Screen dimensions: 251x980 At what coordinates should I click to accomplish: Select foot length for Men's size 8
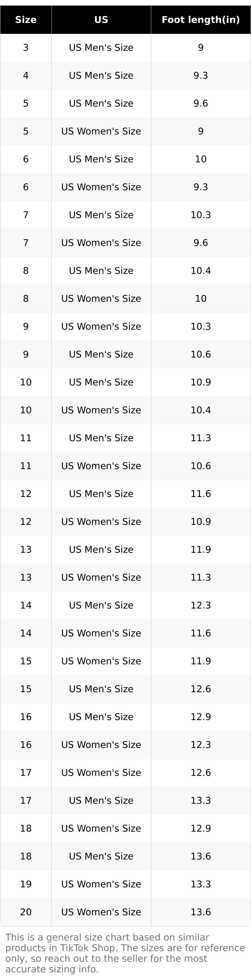[201, 271]
